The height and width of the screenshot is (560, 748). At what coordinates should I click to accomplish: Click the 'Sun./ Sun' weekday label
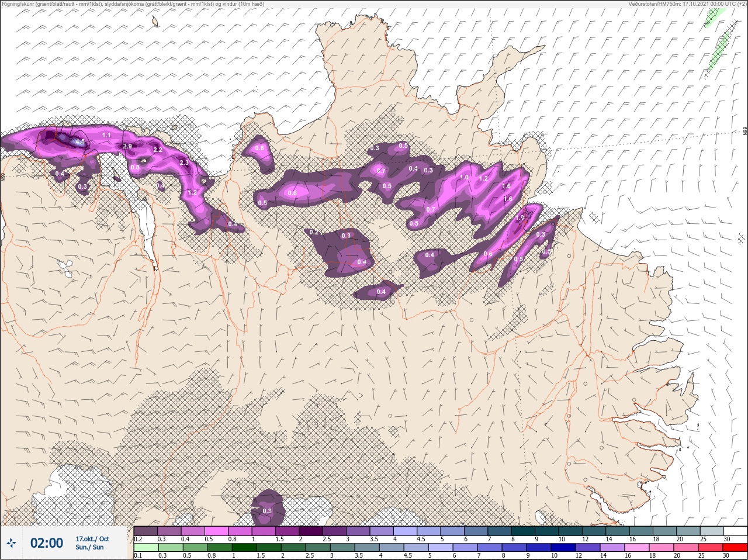click(x=89, y=547)
